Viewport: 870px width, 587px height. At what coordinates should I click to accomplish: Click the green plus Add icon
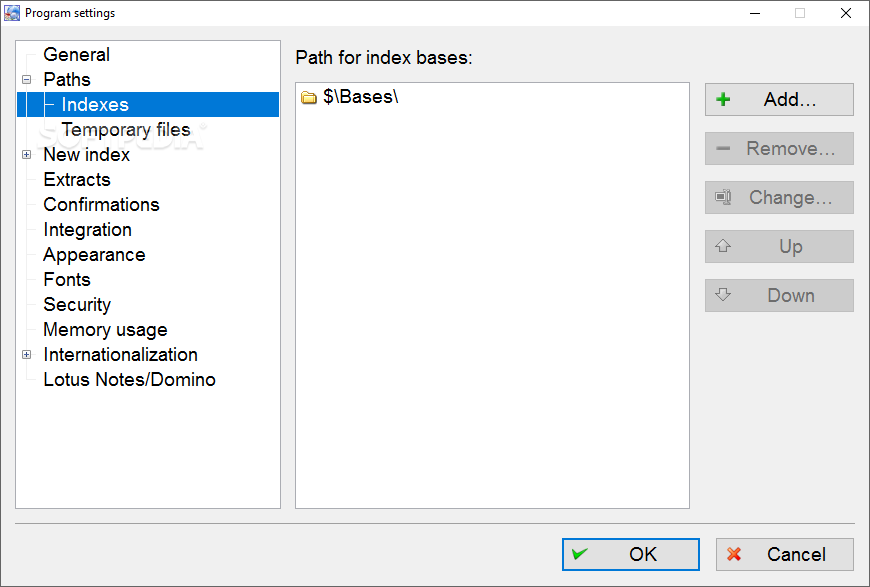click(723, 99)
